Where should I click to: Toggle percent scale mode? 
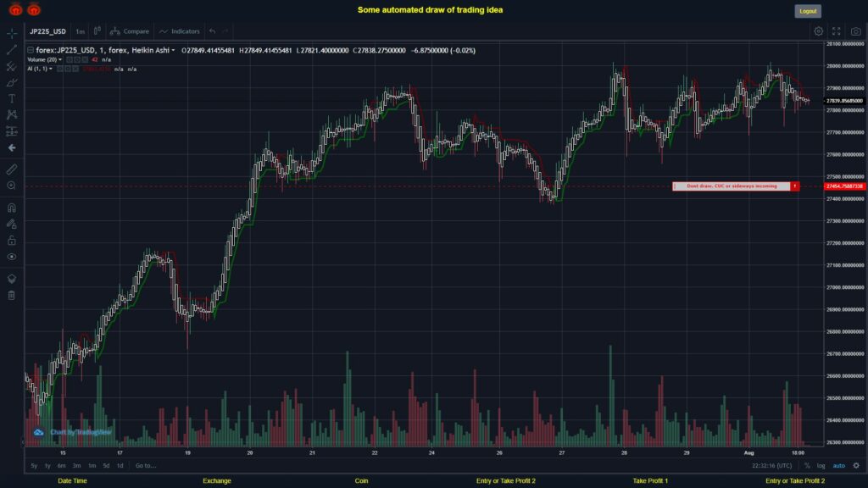[807, 466]
